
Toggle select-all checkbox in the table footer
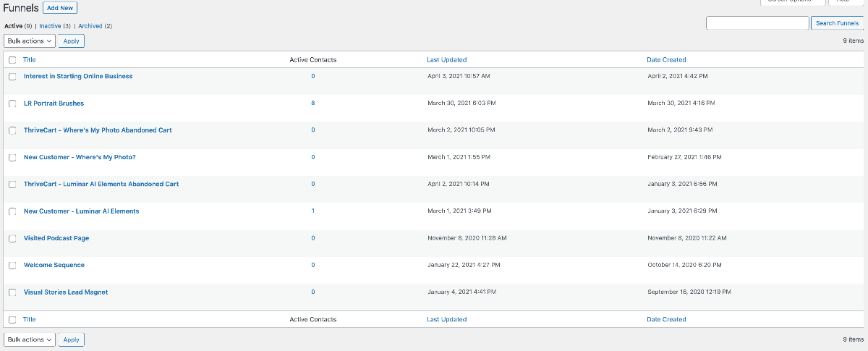point(12,319)
